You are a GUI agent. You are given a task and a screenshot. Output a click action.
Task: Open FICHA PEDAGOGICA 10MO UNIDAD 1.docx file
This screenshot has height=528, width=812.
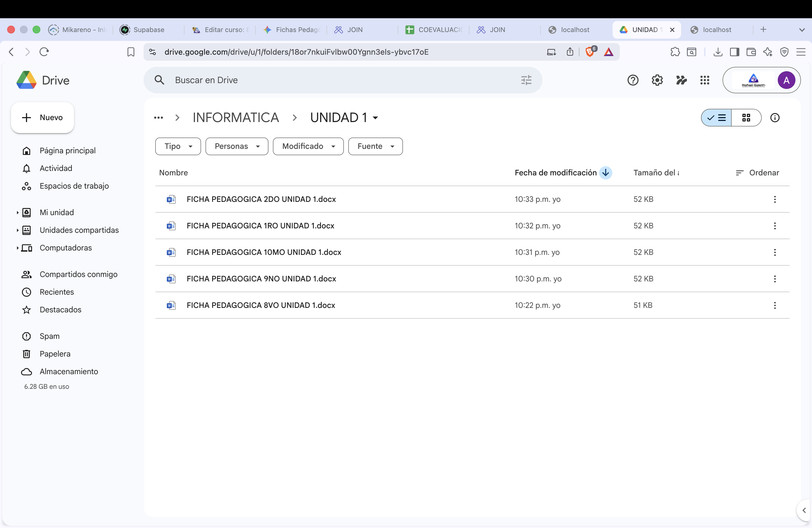(x=264, y=252)
